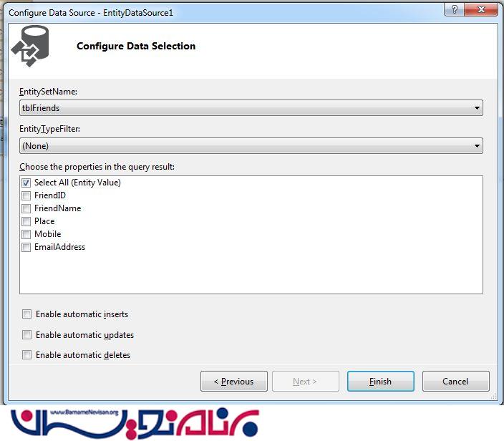Check the FriendID property checkbox

26,195
